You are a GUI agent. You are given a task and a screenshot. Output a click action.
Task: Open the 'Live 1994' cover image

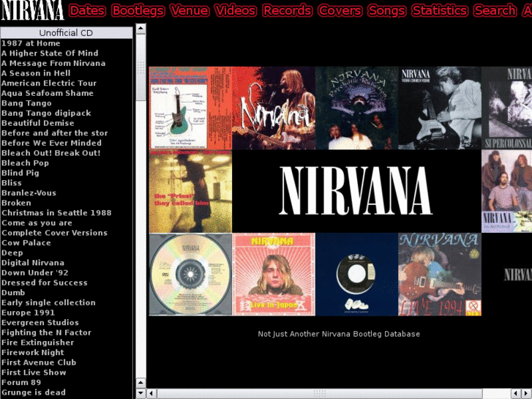(439, 275)
